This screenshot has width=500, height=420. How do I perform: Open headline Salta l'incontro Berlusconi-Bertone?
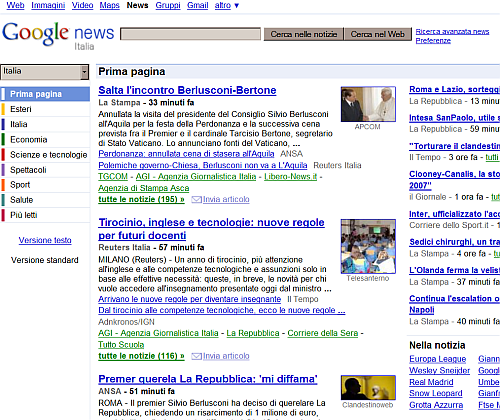(x=187, y=90)
